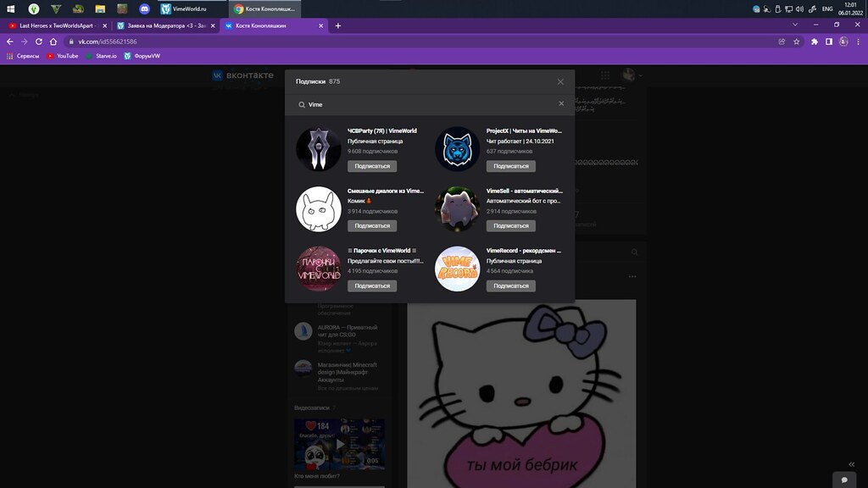Bookmark this page with star icon
This screenshot has height=488, width=868.
point(796,42)
